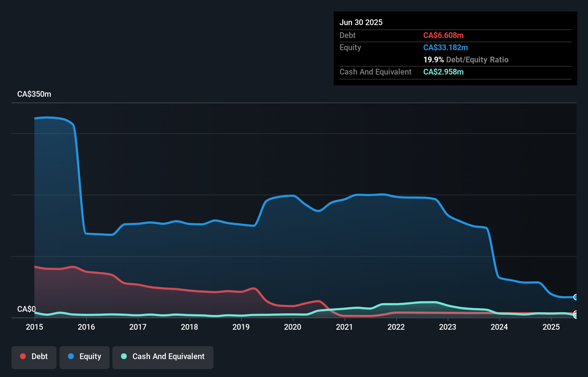
Task: Click the red debt bump near 2019
Action: click(254, 289)
